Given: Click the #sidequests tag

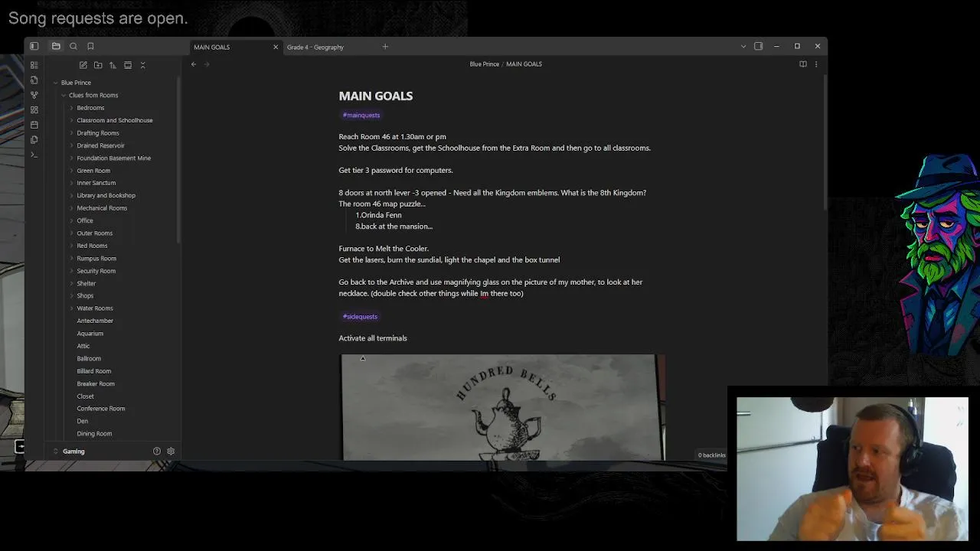Looking at the screenshot, I should point(360,317).
